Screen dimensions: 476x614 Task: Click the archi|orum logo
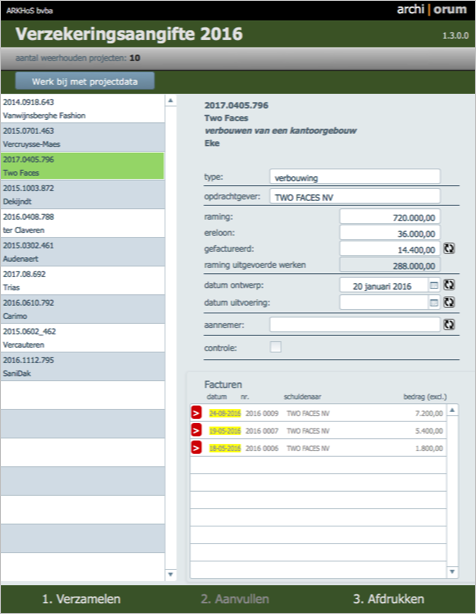coord(432,9)
